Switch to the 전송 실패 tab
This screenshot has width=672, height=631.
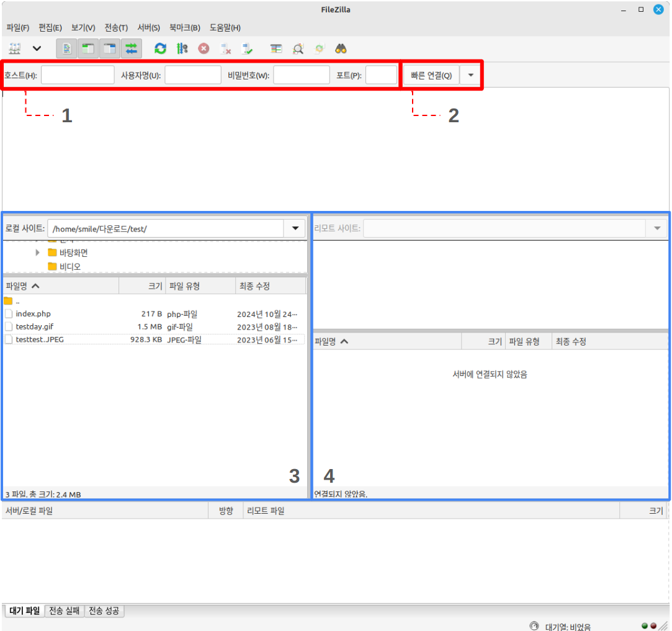(x=65, y=611)
